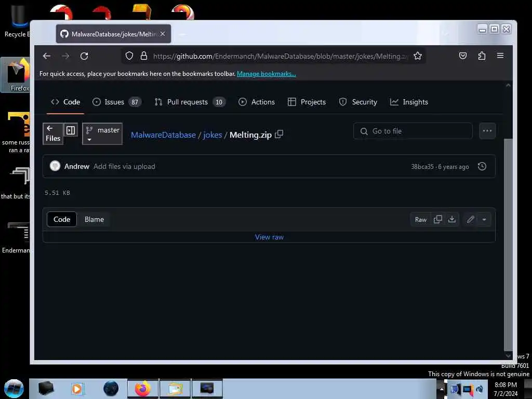
Task: View file history clock icon
Action: coord(482,166)
